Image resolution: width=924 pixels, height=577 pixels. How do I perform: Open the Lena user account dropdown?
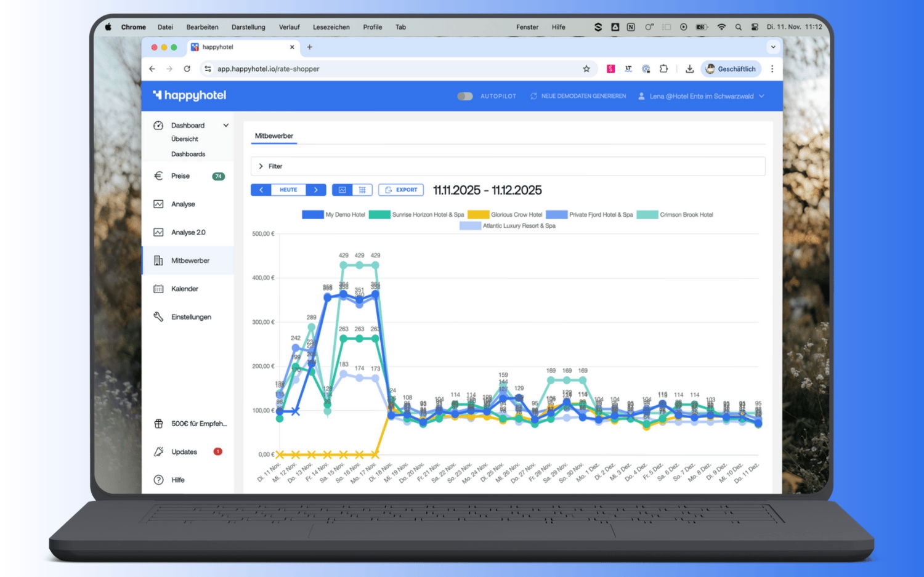pos(701,96)
